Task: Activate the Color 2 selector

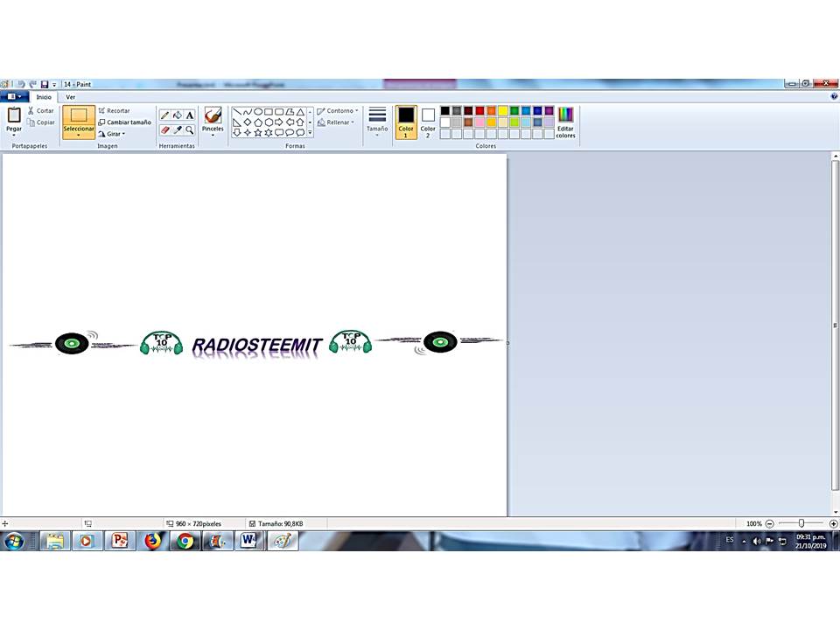Action: tap(428, 122)
